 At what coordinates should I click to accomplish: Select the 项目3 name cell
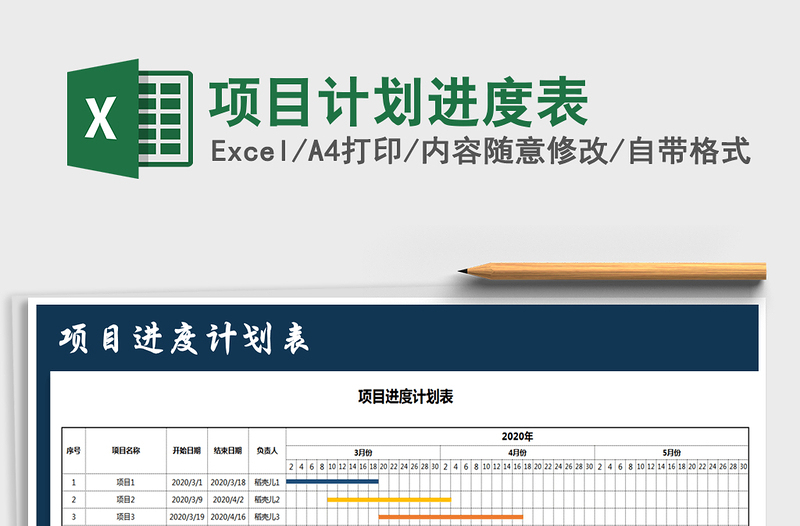126,517
